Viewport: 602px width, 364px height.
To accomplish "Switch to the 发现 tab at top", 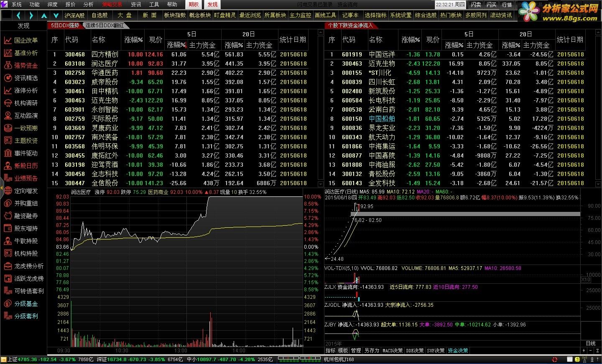I will click(212, 5).
